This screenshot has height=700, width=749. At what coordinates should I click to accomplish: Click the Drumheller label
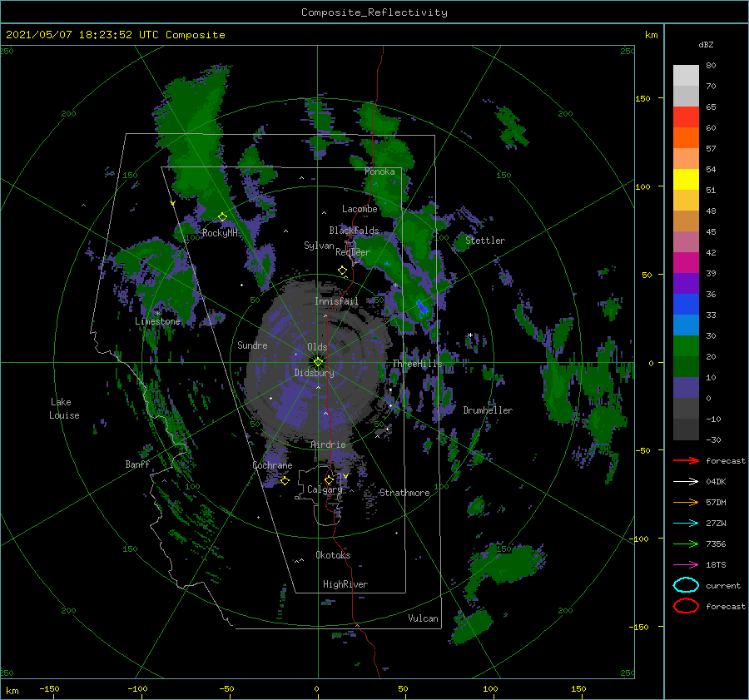(488, 410)
